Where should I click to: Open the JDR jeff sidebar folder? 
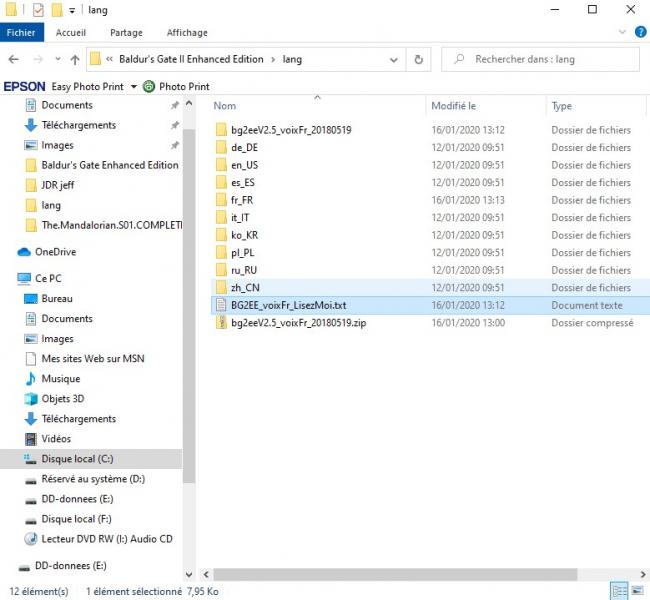[58, 185]
